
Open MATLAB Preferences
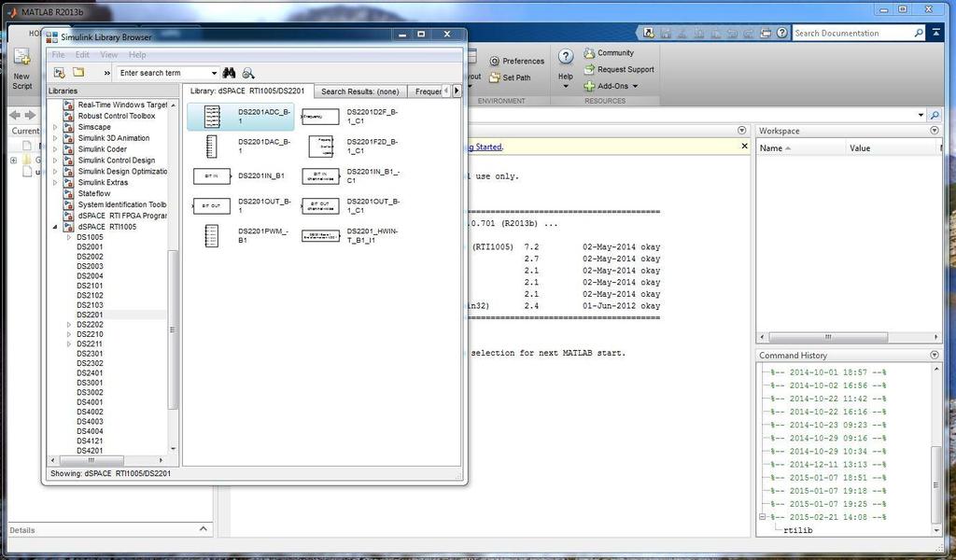click(517, 61)
